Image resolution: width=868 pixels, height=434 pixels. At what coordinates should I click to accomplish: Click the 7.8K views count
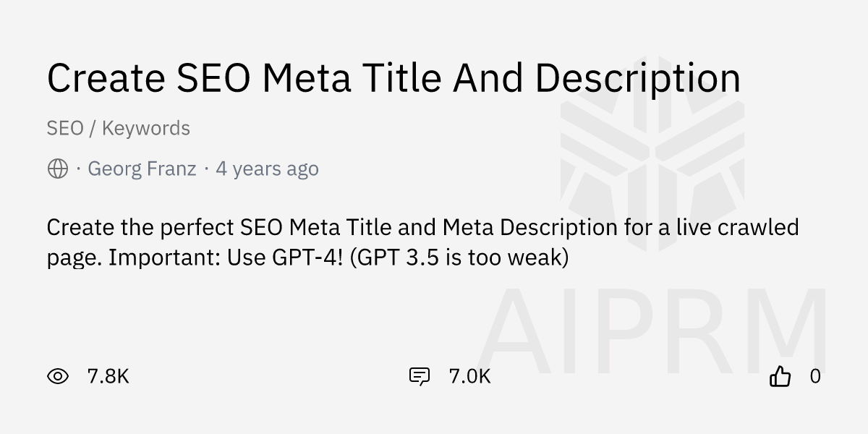pyautogui.click(x=108, y=376)
